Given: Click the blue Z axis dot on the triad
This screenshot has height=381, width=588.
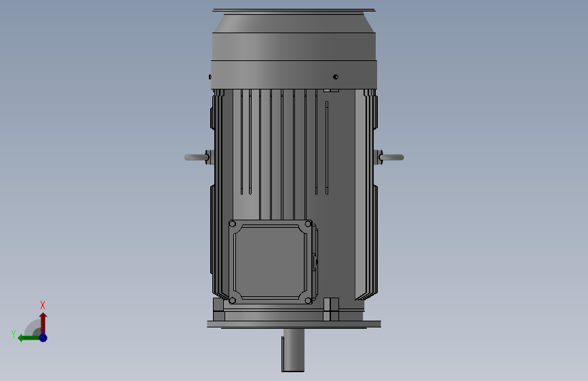Looking at the screenshot, I should pos(43,338).
